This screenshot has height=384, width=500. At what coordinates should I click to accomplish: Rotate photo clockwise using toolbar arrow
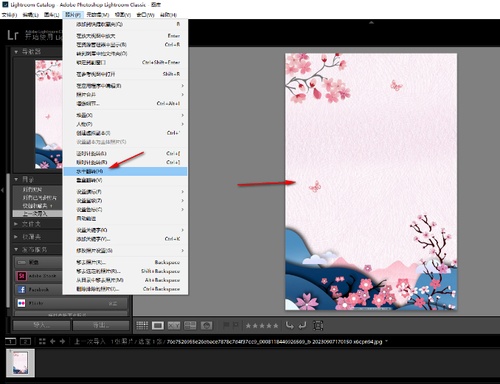303,325
